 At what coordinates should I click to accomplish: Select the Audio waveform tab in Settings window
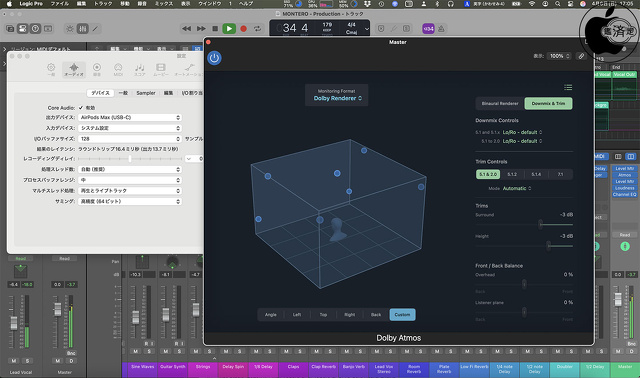coord(74,69)
